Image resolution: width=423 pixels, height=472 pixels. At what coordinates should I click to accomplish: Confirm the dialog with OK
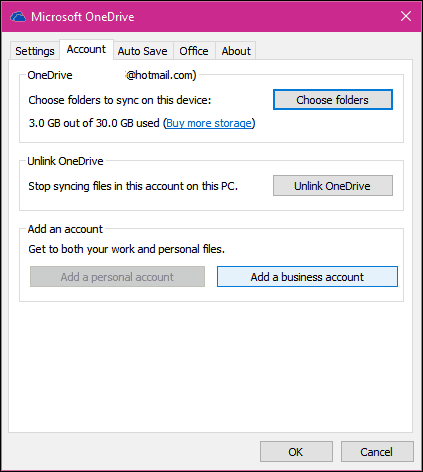pyautogui.click(x=296, y=452)
